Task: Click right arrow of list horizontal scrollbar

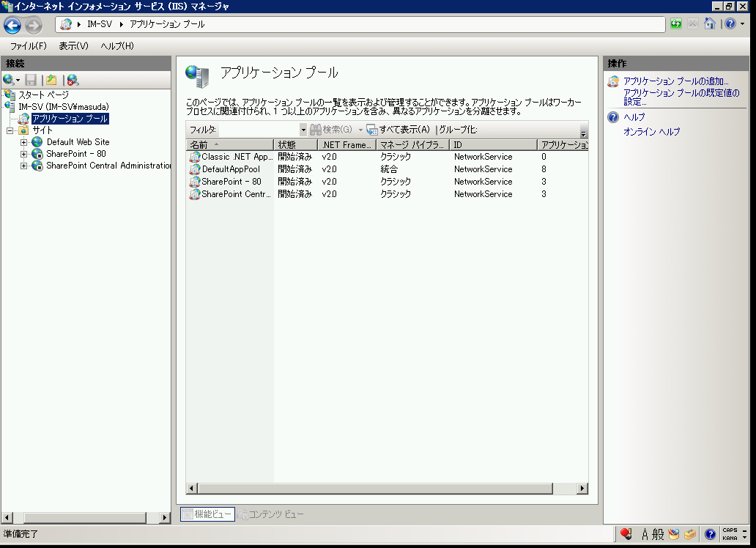Action: point(583,489)
